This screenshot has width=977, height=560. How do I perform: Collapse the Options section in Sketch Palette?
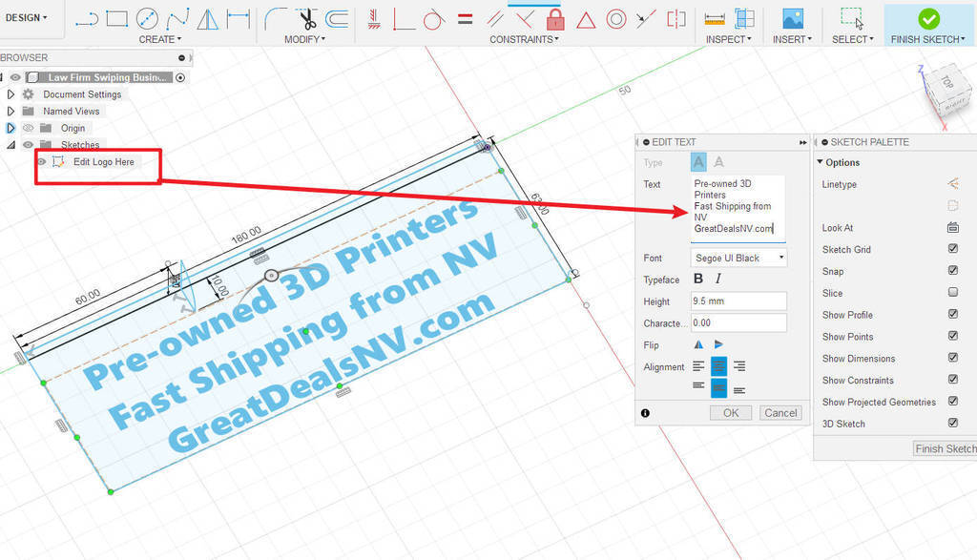820,162
